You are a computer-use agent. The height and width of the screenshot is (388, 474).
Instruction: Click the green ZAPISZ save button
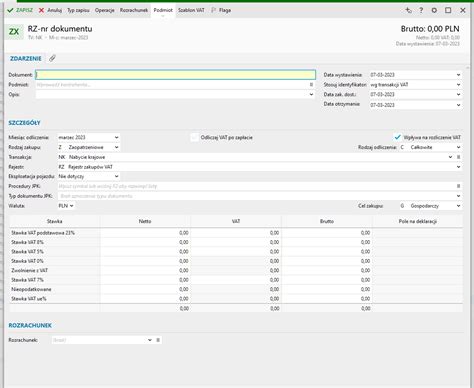coord(20,10)
